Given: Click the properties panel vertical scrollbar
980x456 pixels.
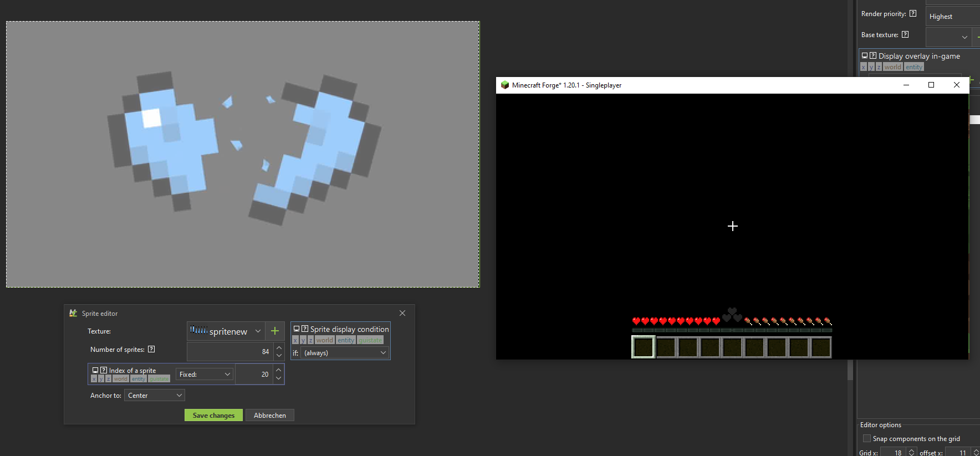Looking at the screenshot, I should [x=850, y=370].
